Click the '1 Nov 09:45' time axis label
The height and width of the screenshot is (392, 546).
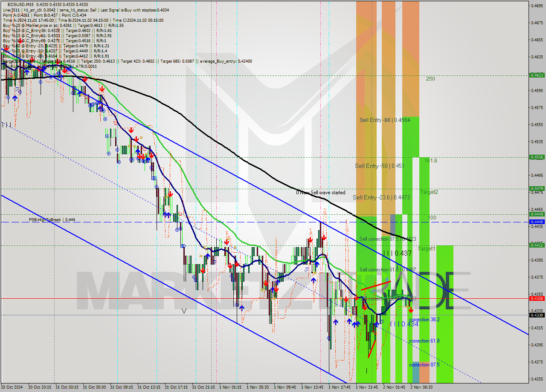285,387
